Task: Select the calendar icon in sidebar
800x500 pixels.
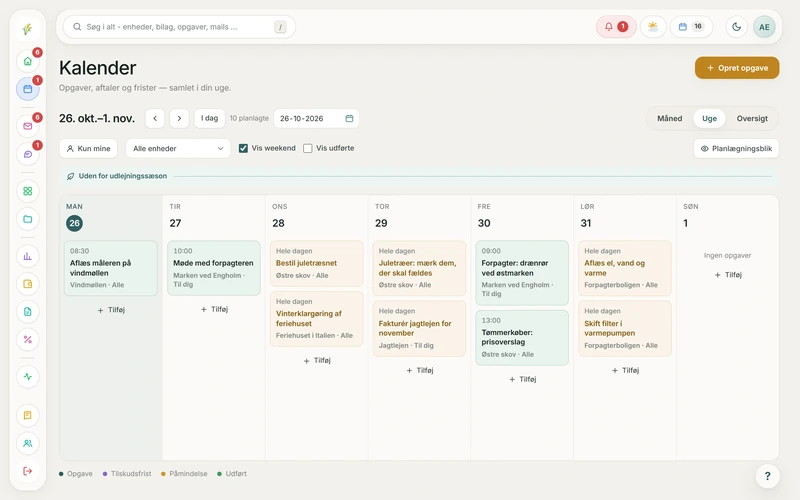Action: click(28, 89)
